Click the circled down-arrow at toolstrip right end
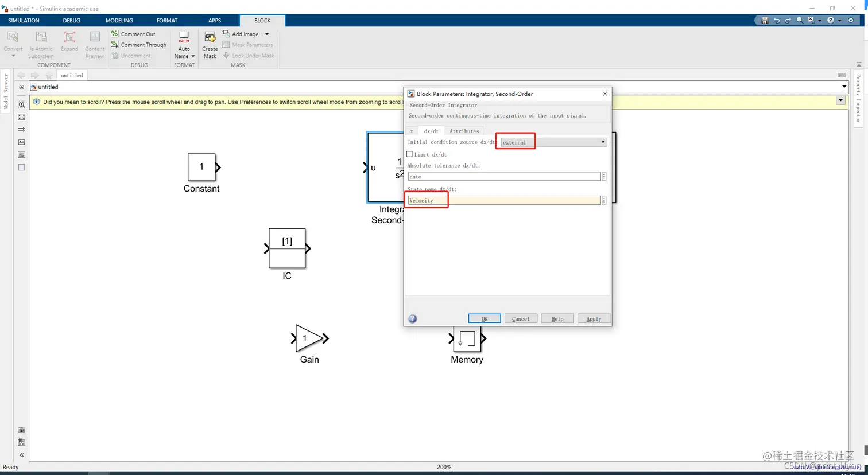The height and width of the screenshot is (475, 868). (x=851, y=20)
